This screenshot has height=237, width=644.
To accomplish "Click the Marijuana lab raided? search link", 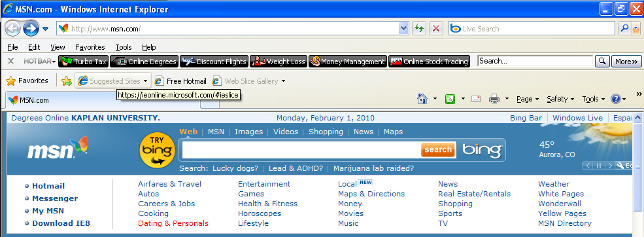I will pos(374,168).
